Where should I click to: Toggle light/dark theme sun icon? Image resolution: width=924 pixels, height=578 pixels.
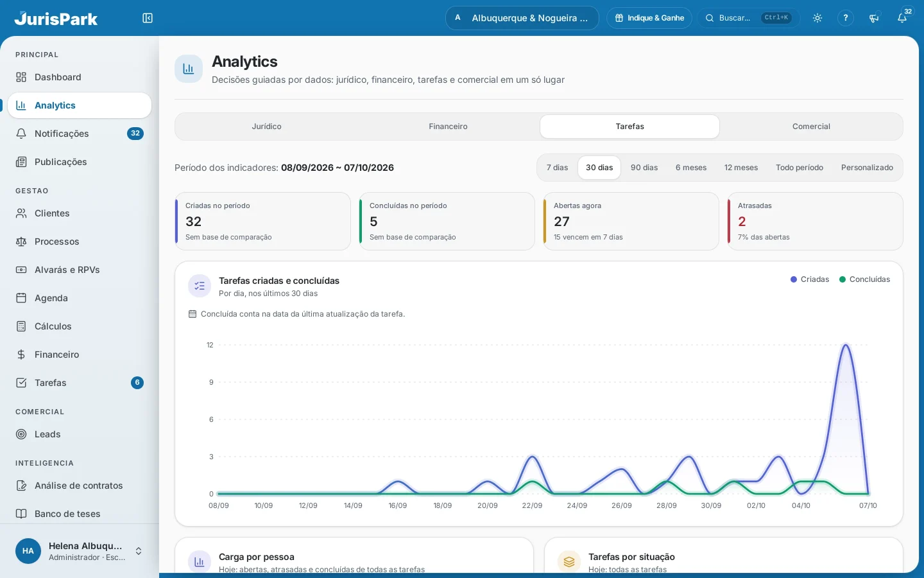[817, 18]
